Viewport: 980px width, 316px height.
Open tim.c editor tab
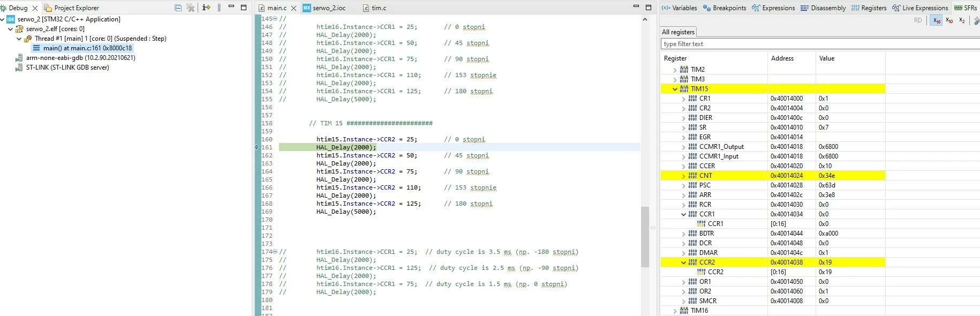[x=374, y=8]
